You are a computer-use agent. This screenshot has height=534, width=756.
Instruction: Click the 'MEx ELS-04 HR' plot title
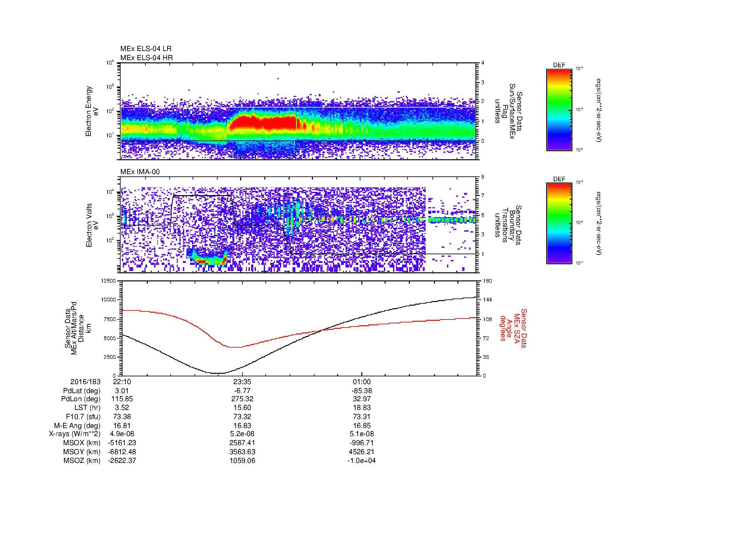click(x=146, y=58)
